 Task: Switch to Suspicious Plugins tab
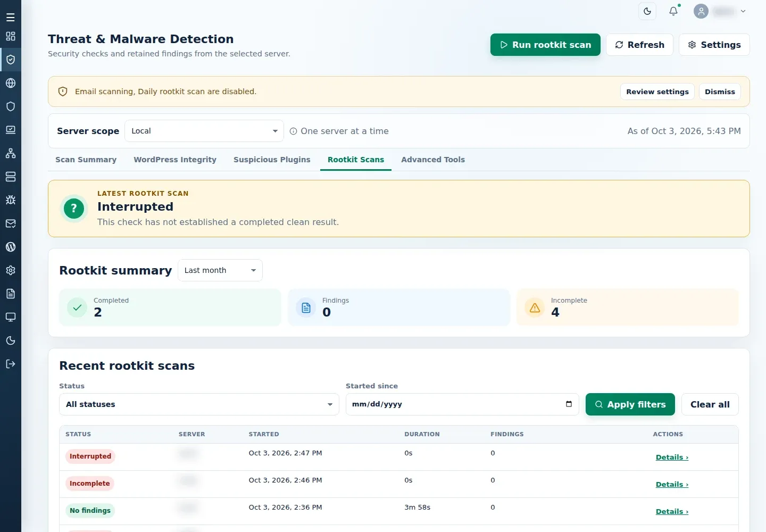pos(272,160)
